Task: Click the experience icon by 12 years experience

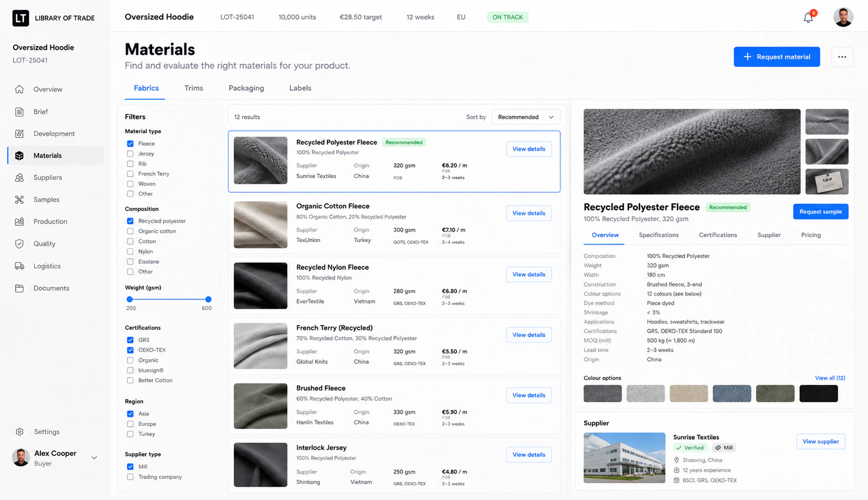Action: click(677, 470)
